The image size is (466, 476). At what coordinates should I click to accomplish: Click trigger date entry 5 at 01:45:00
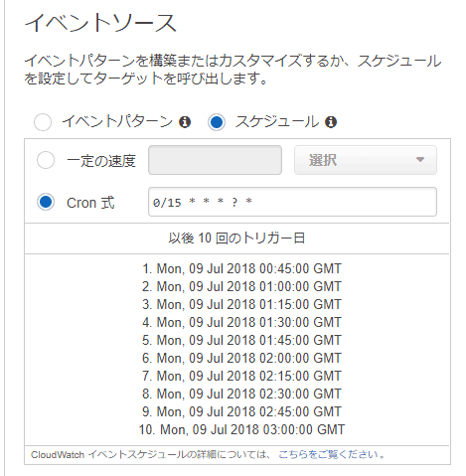point(241,340)
